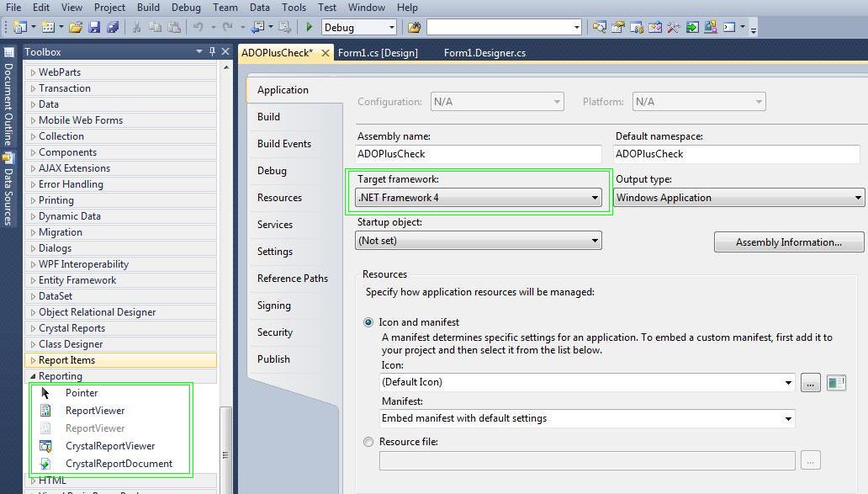
Task: Open the Tools menu
Action: click(x=294, y=8)
